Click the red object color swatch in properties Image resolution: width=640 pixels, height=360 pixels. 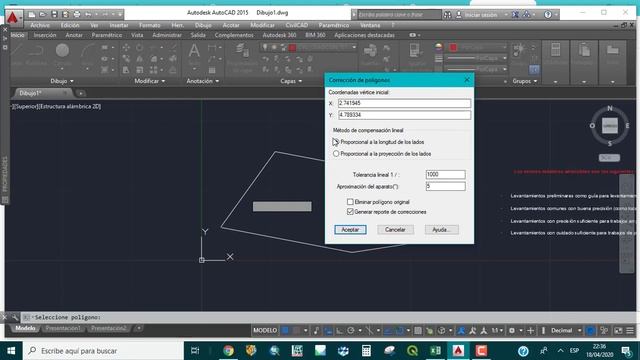pyautogui.click(x=453, y=47)
